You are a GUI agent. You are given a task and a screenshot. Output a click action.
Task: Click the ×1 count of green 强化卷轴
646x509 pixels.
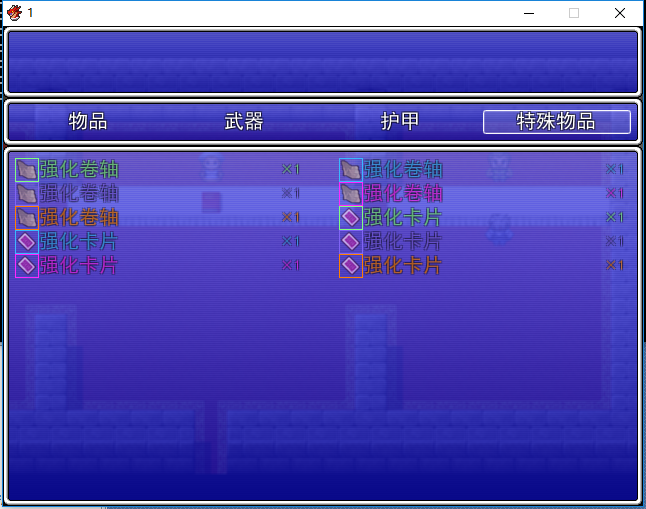coord(290,169)
